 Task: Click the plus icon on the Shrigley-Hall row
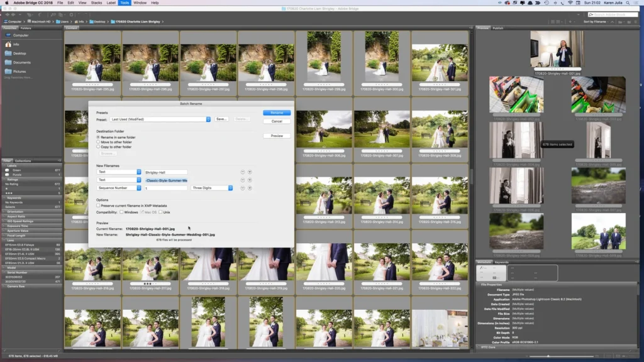click(x=250, y=172)
